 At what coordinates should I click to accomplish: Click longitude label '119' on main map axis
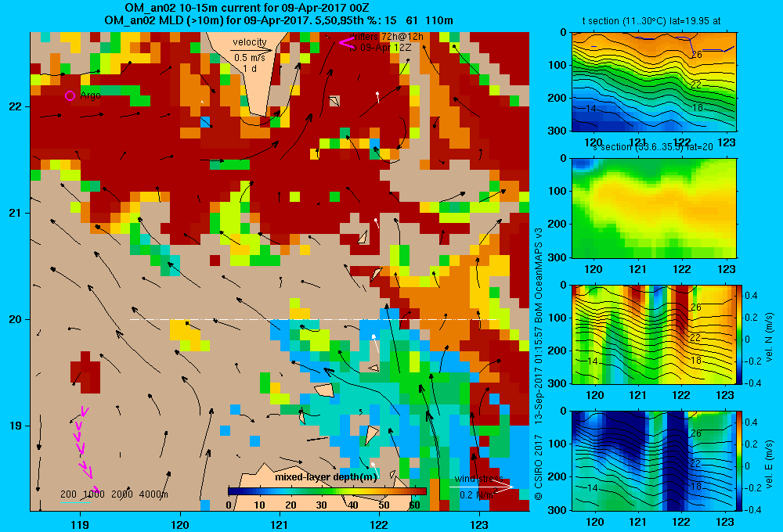click(80, 524)
